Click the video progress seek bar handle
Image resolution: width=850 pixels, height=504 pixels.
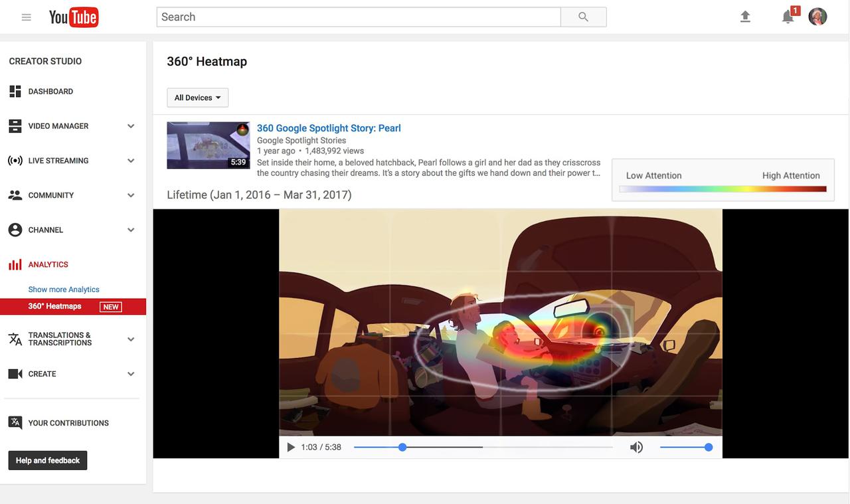402,448
